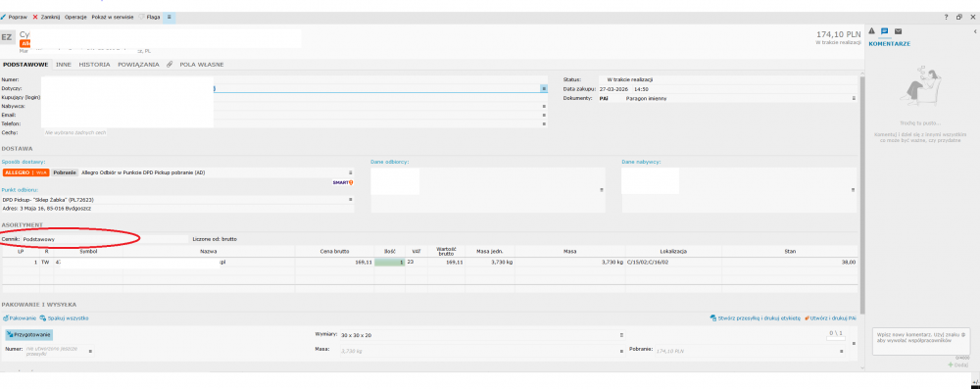Screen dimensions: 980x389
Task: Open the paperclip attachments tab
Action: click(x=170, y=65)
